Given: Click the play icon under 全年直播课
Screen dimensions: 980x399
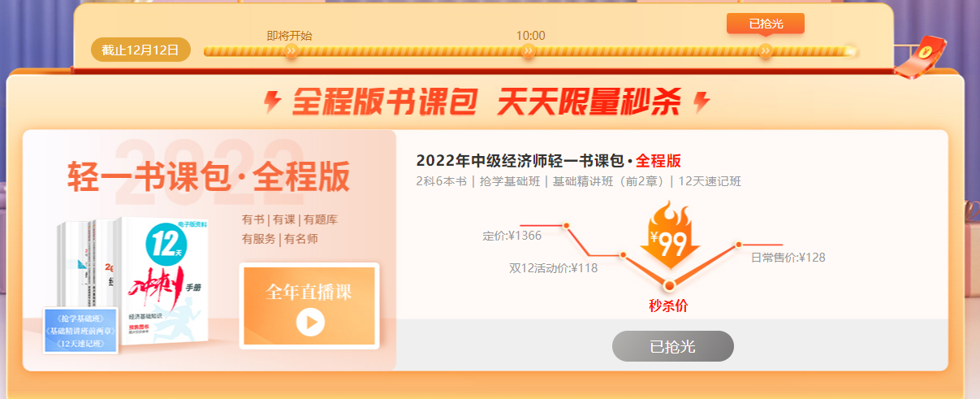Looking at the screenshot, I should tap(310, 323).
